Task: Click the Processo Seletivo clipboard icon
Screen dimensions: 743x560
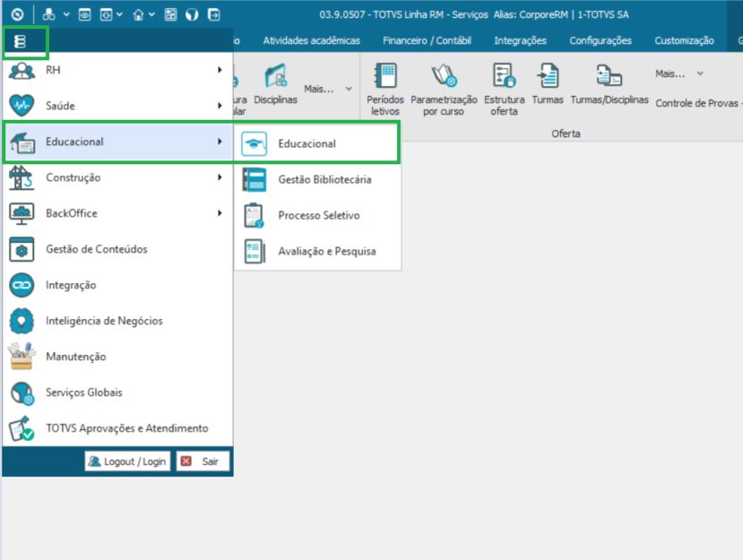Action: tap(254, 216)
